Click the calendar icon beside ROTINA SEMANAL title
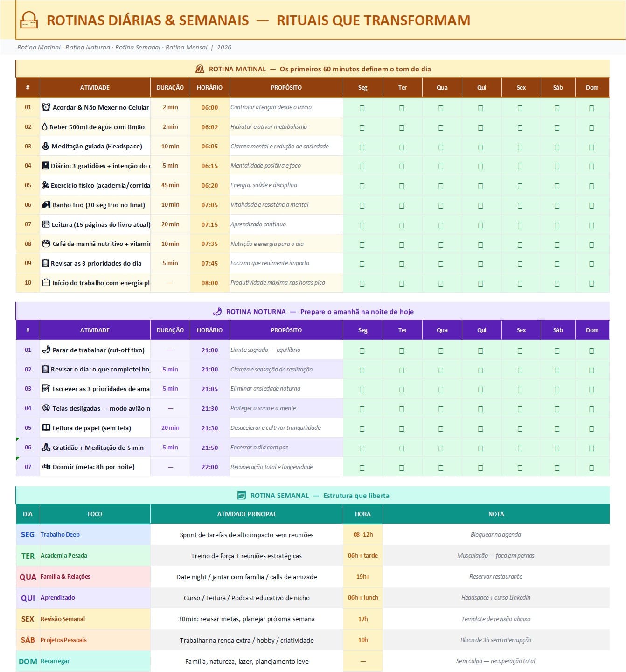 coord(242,496)
